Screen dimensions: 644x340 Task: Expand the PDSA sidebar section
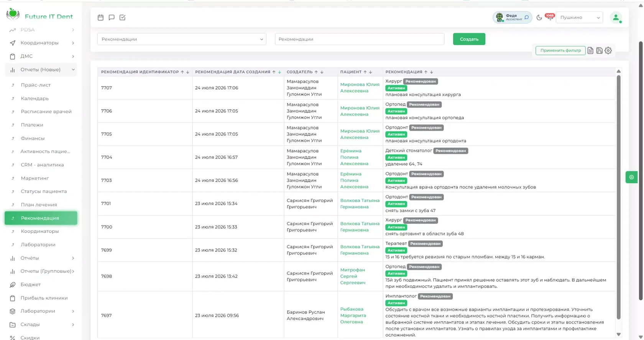[41, 30]
